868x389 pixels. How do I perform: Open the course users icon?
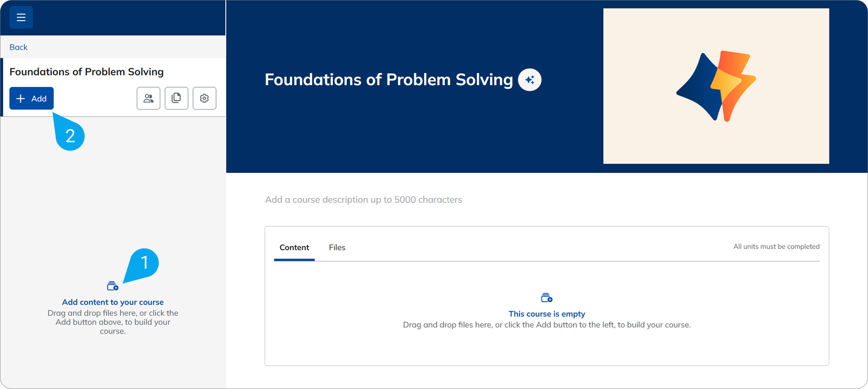(x=149, y=98)
